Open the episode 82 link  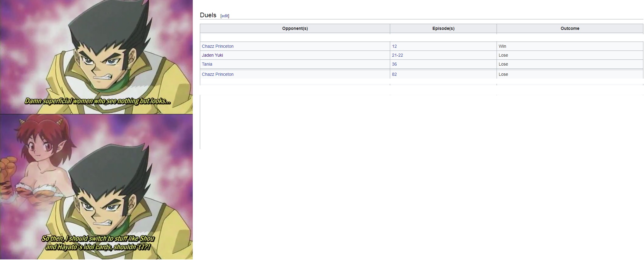coord(394,74)
